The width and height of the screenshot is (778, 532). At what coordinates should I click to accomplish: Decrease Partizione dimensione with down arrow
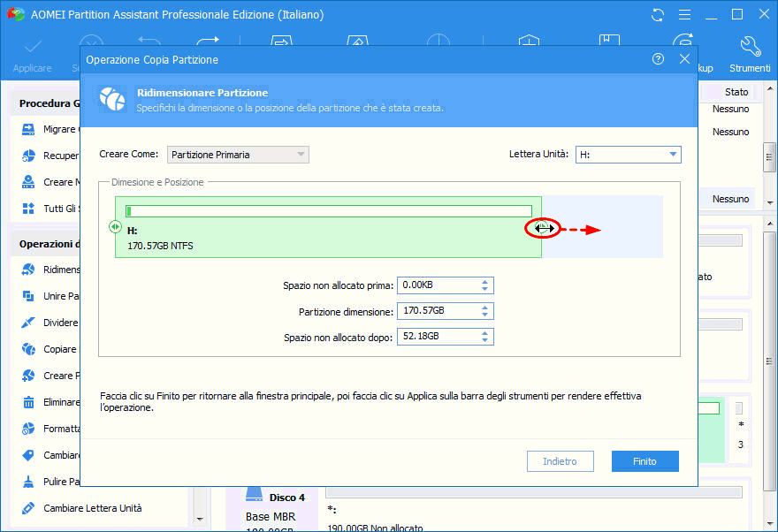coord(484,315)
